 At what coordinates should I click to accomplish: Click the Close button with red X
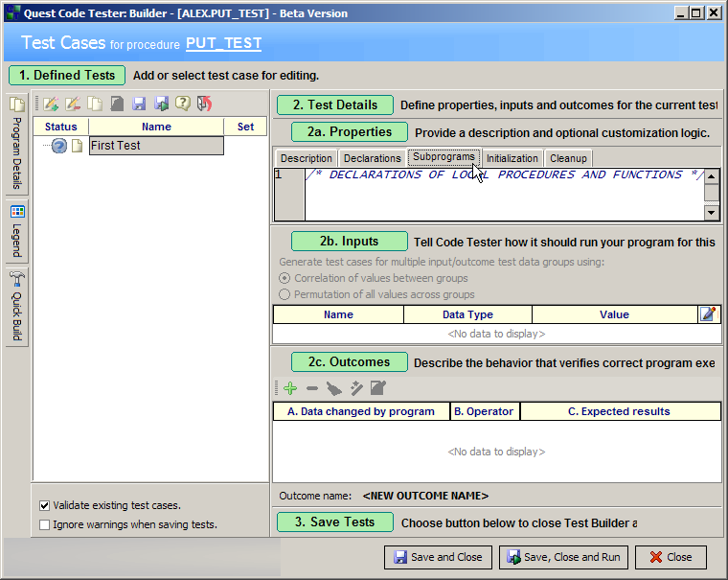(x=671, y=557)
